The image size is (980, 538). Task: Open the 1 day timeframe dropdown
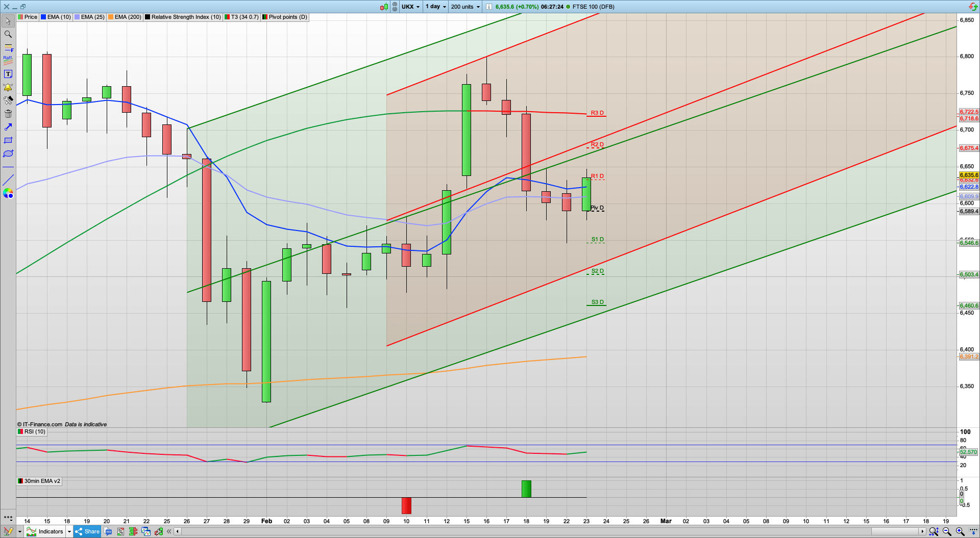(435, 7)
